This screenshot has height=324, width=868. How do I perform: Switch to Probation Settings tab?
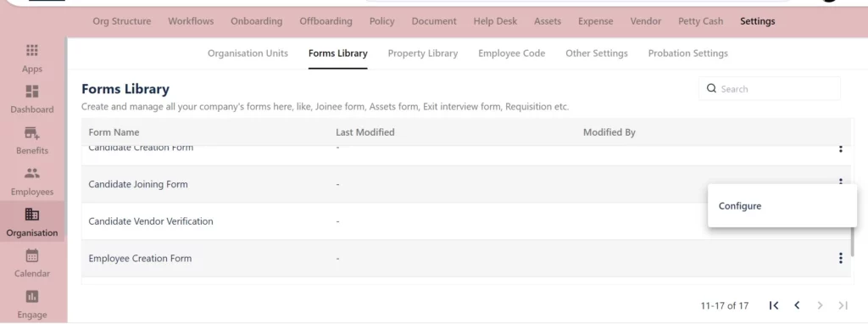pyautogui.click(x=687, y=53)
